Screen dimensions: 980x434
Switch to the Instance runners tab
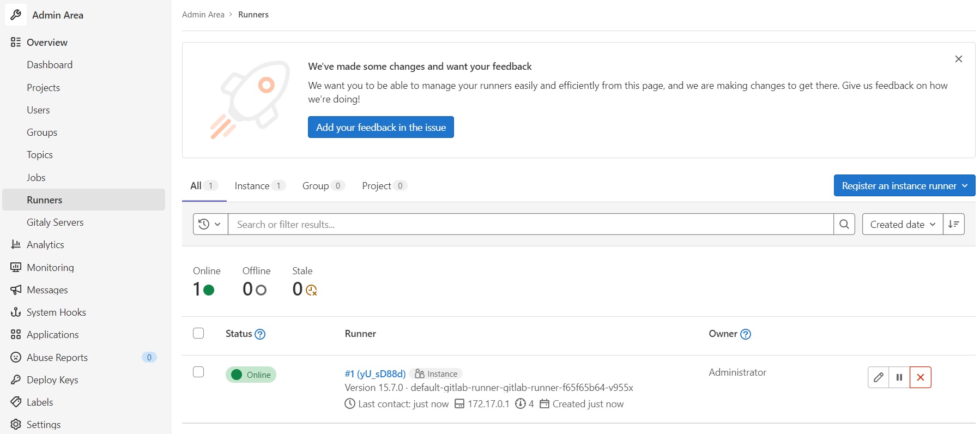pyautogui.click(x=260, y=186)
